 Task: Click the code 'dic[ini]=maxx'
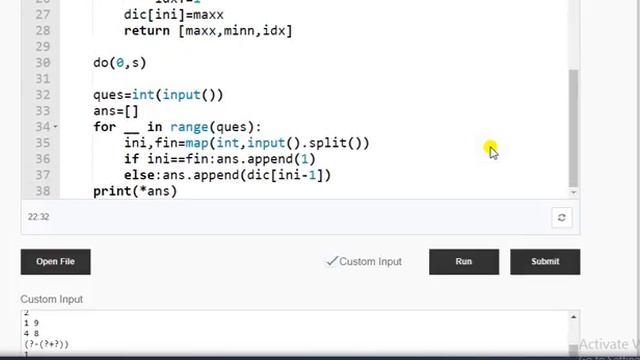pos(174,15)
